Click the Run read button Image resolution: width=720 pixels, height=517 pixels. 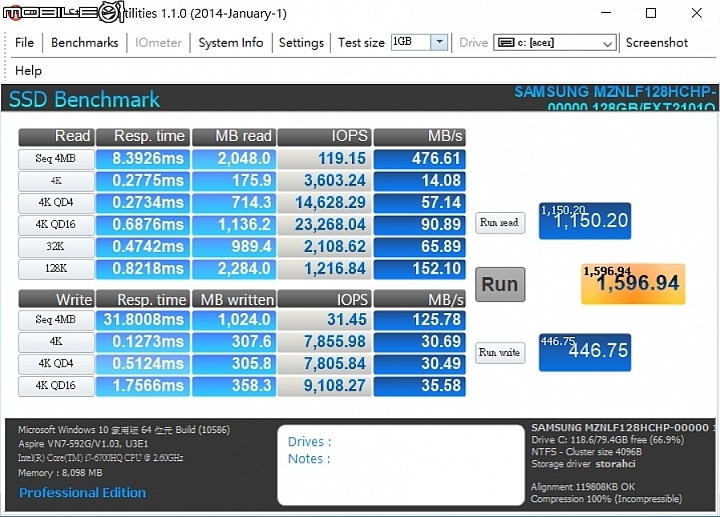coord(500,223)
